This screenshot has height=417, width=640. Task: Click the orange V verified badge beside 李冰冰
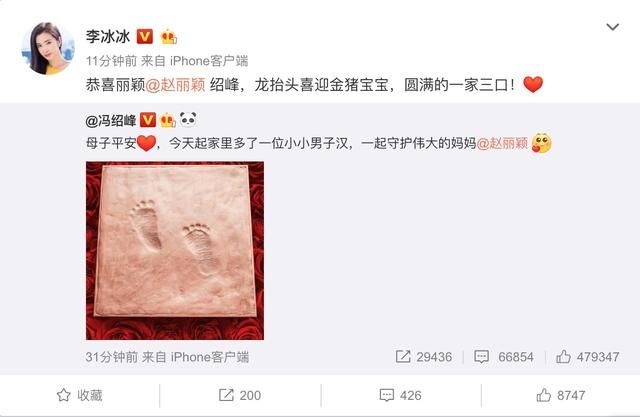tap(144, 37)
